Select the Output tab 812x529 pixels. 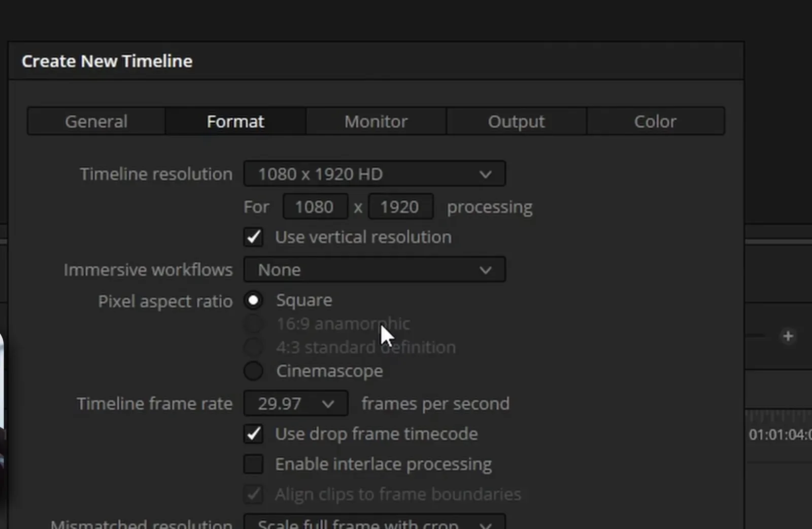[x=516, y=121]
